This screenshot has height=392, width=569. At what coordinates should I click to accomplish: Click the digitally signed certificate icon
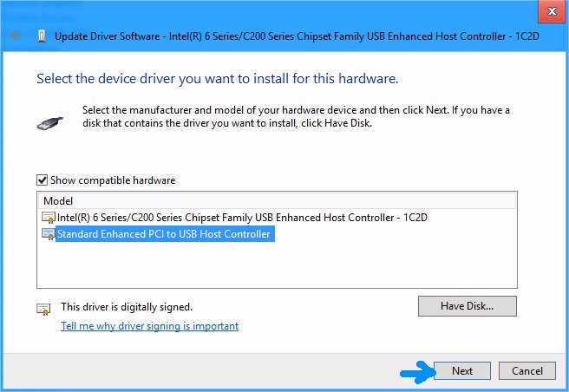point(43,308)
